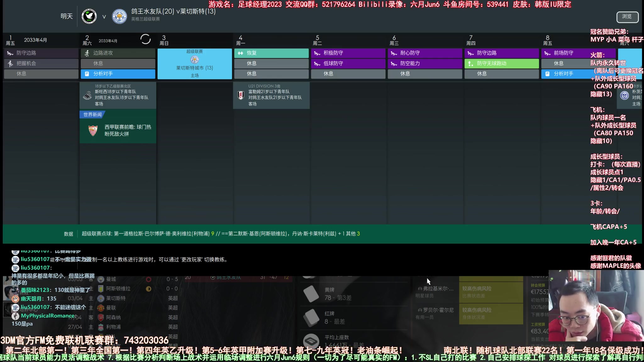Viewport: 644px width, 362px height.
Task: Click Wednesday's bottom 休息 slot
Action: click(425, 74)
